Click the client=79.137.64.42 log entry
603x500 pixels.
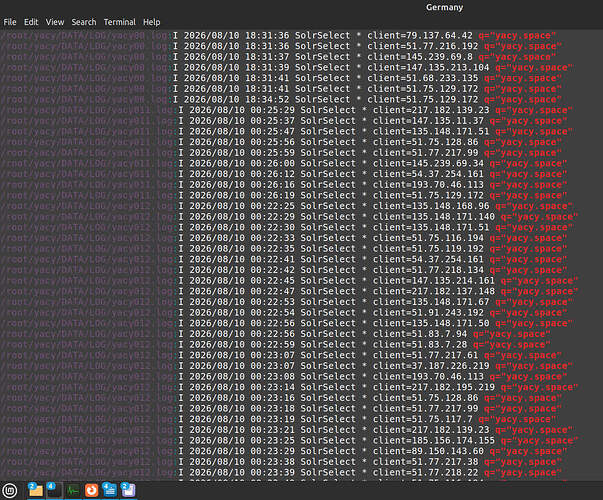420,35
